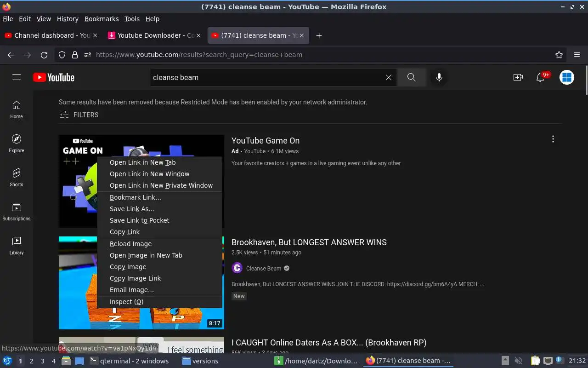Open the three-dot menu for YouTube Game On ad
Viewport: 588px width, 368px height.
(553, 139)
